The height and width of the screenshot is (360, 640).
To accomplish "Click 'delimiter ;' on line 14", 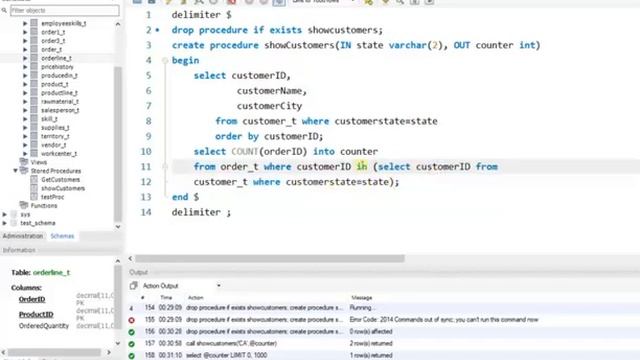I will click(x=201, y=212).
